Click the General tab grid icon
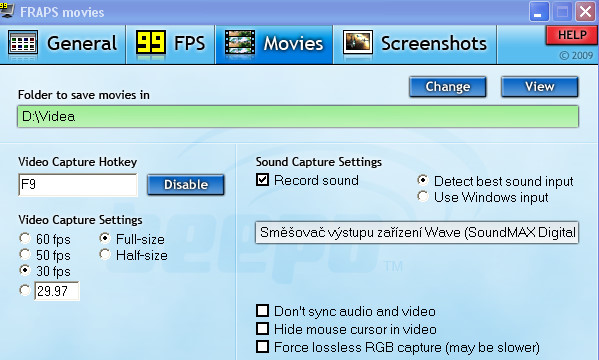This screenshot has height=360, width=599. 23,42
